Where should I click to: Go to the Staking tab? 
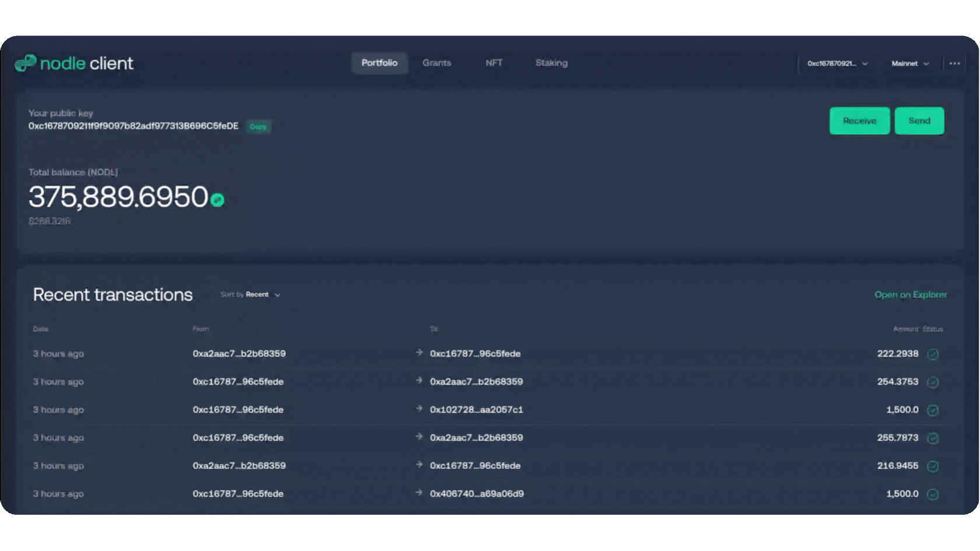pos(551,63)
